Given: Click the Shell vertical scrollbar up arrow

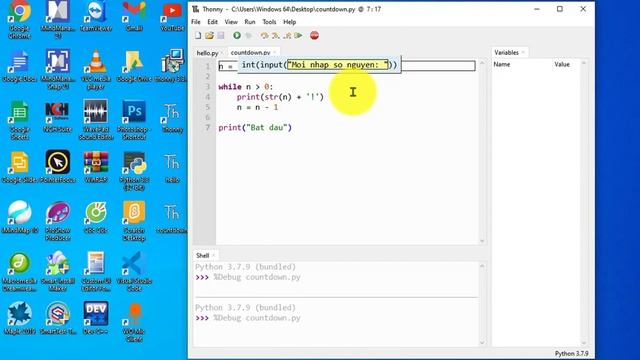Looking at the screenshot, I should (482, 266).
